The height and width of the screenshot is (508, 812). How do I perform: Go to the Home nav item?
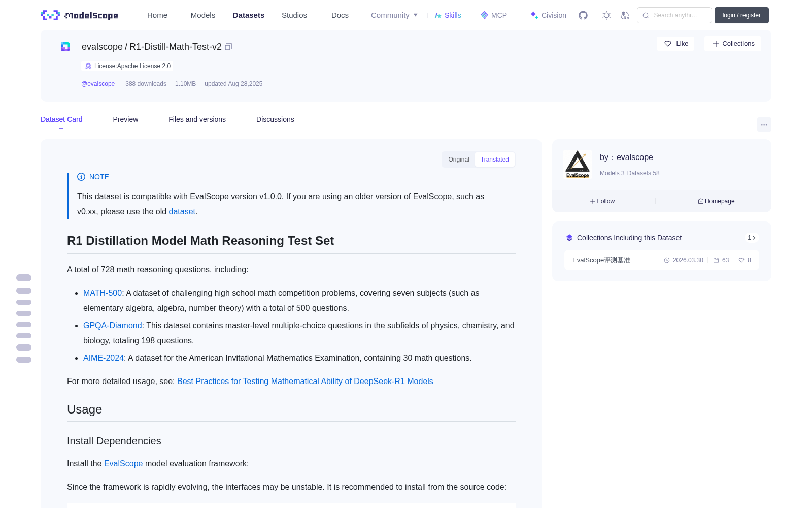pyautogui.click(x=157, y=15)
